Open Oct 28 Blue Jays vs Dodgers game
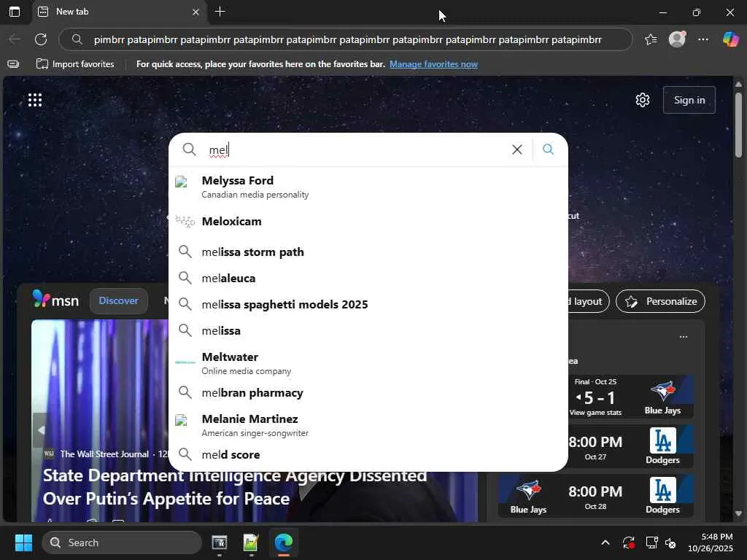 (595, 496)
